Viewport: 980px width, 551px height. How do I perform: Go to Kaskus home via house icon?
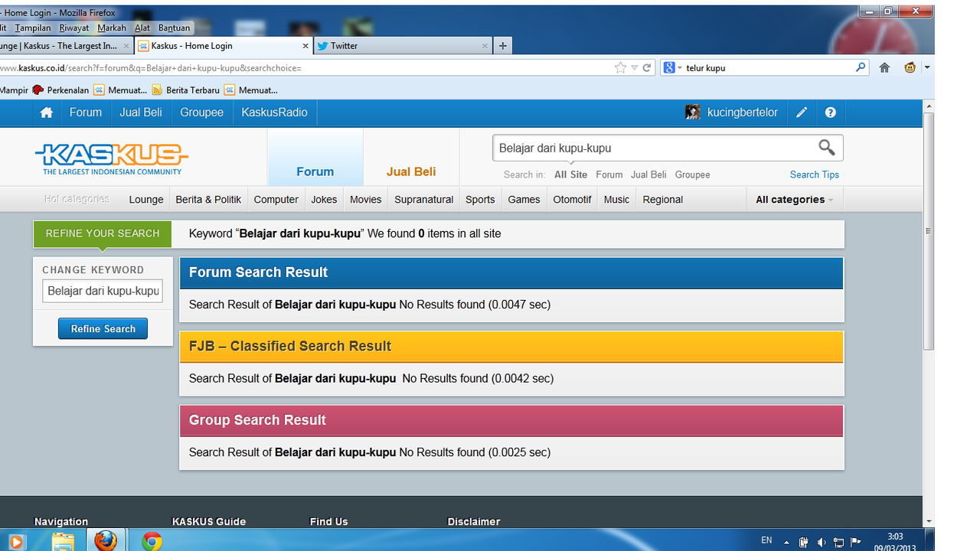47,112
